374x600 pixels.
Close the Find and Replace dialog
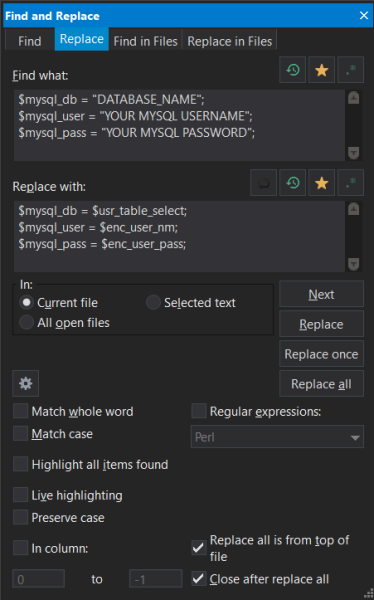(x=364, y=15)
